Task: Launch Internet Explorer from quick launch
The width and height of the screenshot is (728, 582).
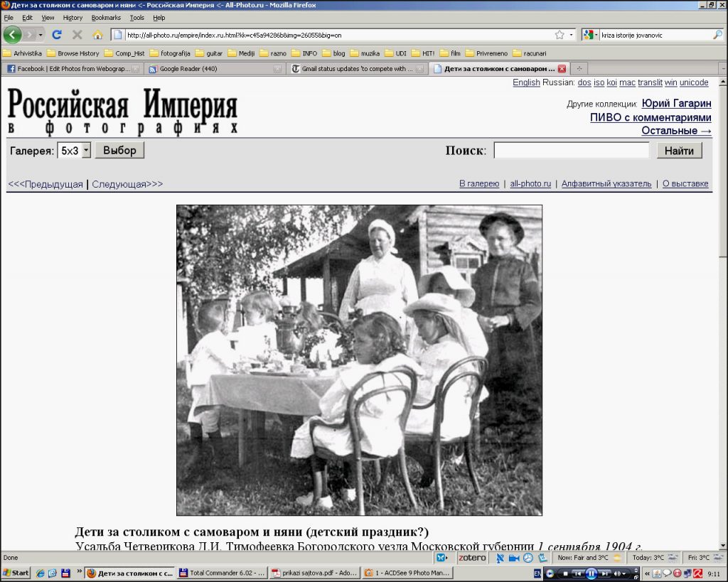Action: (x=40, y=573)
